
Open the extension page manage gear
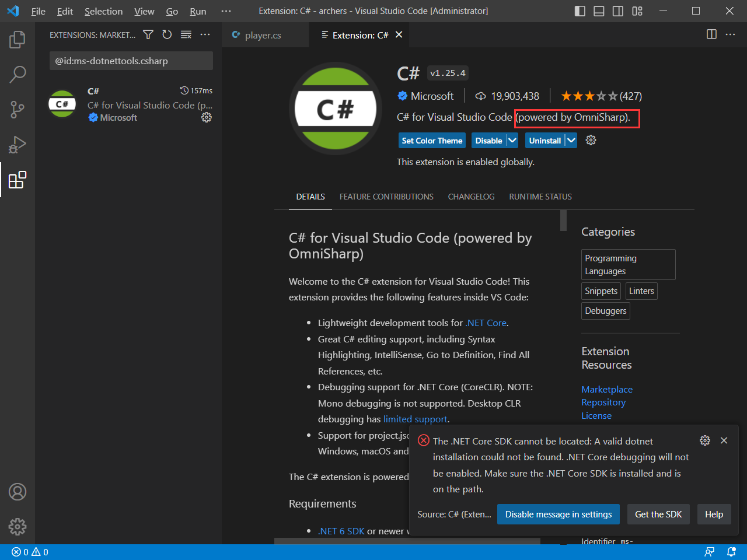(x=591, y=140)
